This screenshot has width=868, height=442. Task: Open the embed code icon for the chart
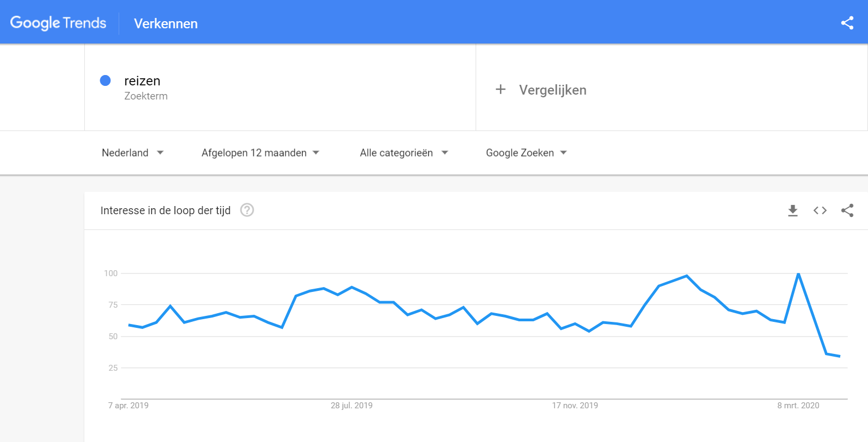820,210
